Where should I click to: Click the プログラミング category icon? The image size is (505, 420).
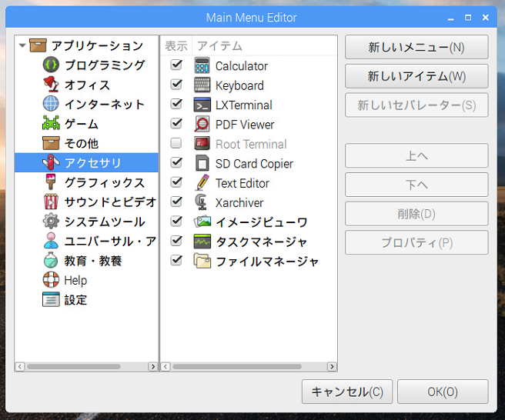(x=51, y=65)
